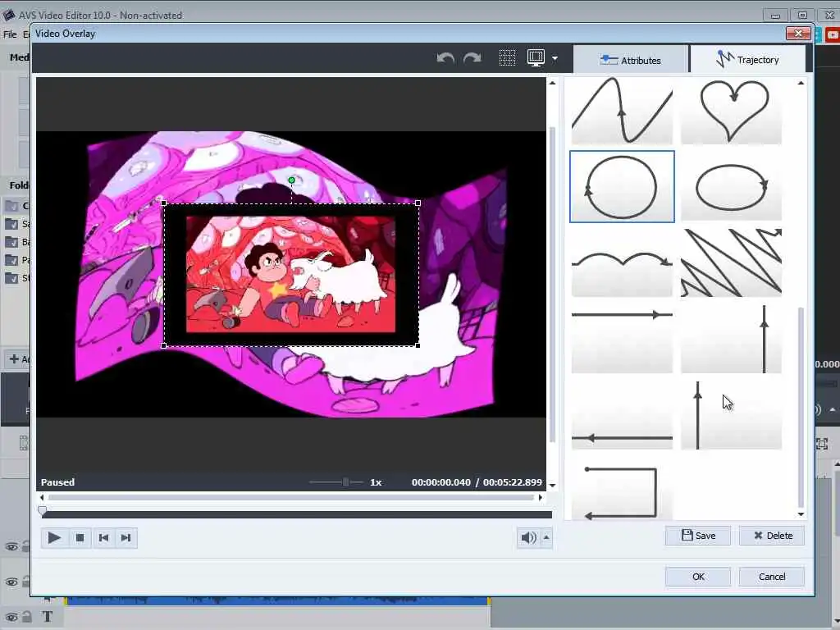The height and width of the screenshot is (630, 840).
Task: Toggle the middle track visibility eye icon
Action: coord(11,582)
